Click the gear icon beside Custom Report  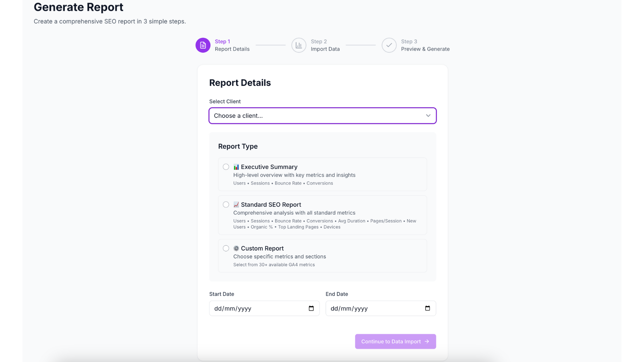pos(236,248)
